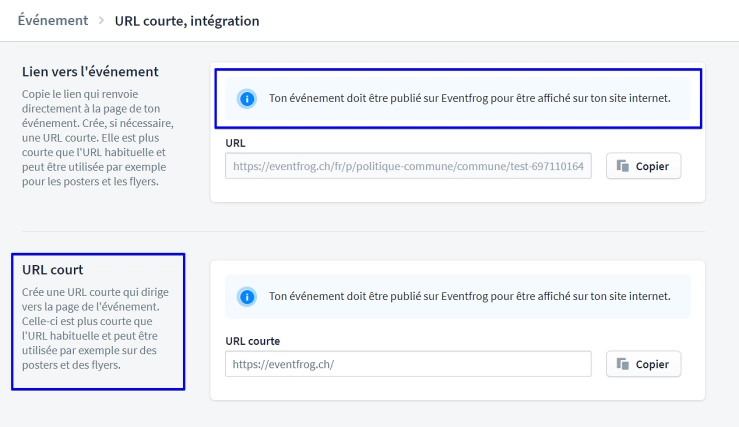Screen dimensions: 739x427
Task: Click the info icon in the top notice
Action: [246, 99]
